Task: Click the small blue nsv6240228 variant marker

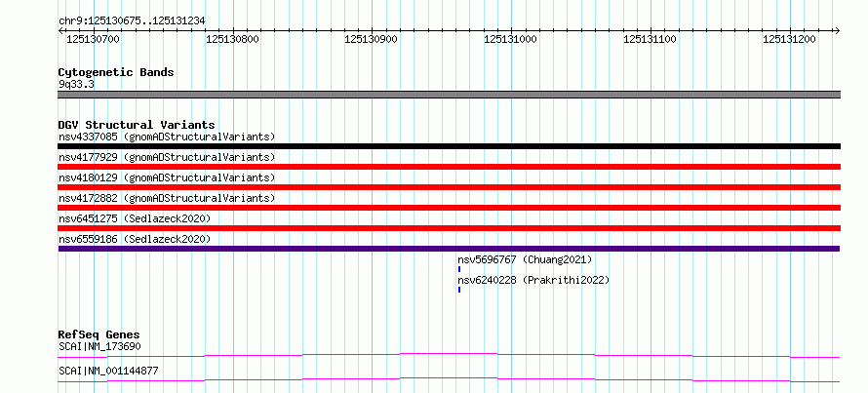Action: 459,290
